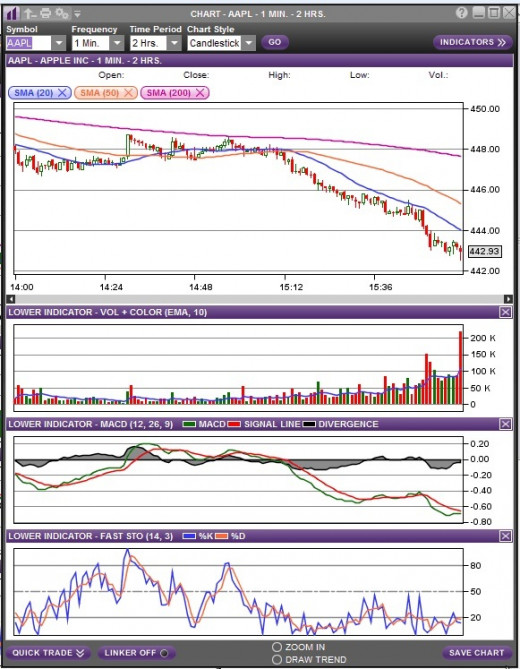Open the Frequency dropdown
Image resolution: width=520 pixels, height=669 pixels.
pyautogui.click(x=116, y=43)
